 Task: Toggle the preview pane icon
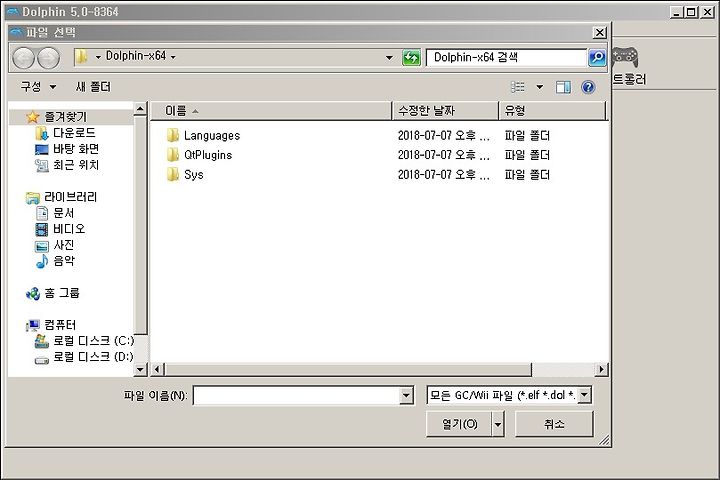(x=563, y=87)
